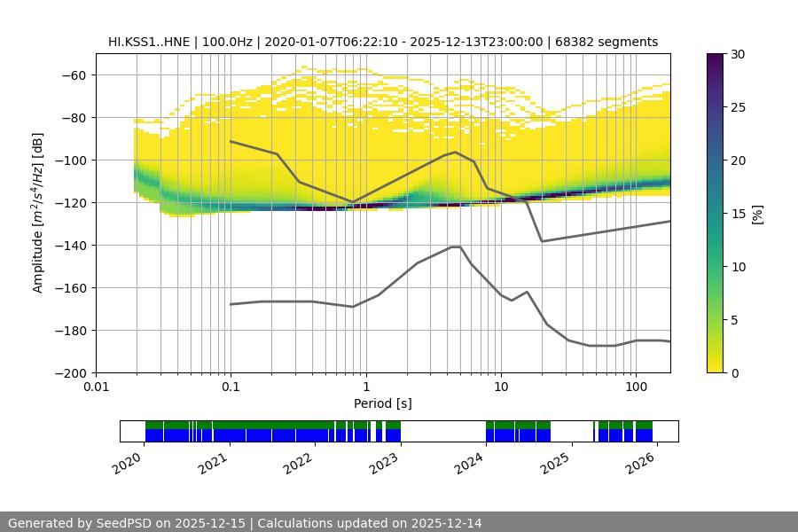The width and height of the screenshot is (798, 532).
Task: Click the Amplitude y-axis label
Action: tap(38, 213)
